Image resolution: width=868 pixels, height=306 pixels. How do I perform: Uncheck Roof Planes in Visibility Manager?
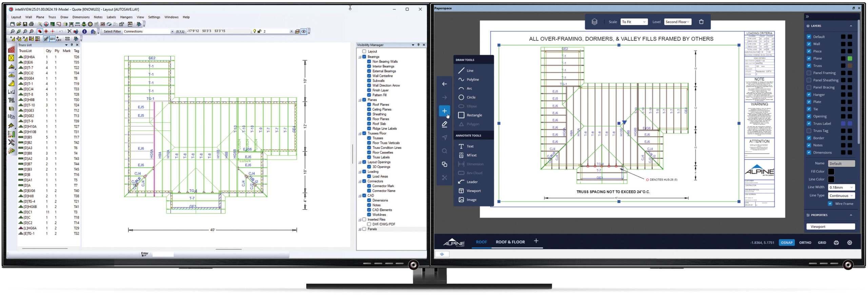click(369, 104)
